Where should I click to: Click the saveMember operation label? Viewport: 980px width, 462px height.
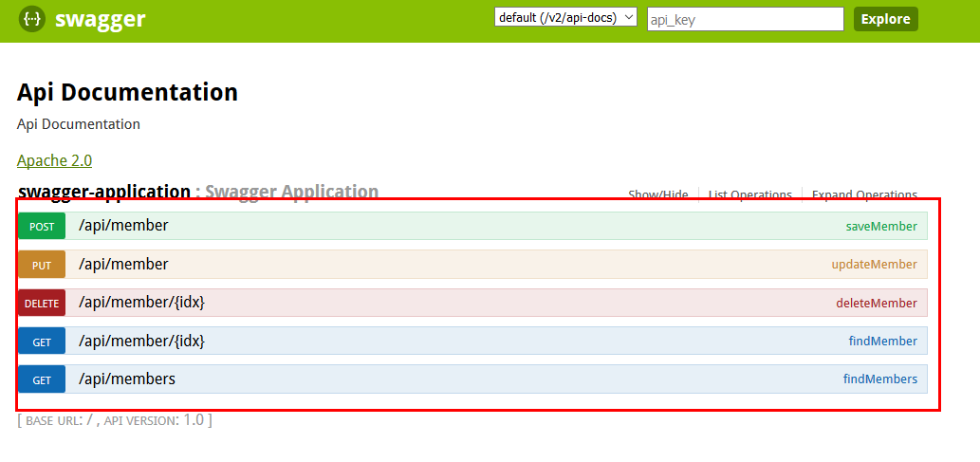click(881, 227)
